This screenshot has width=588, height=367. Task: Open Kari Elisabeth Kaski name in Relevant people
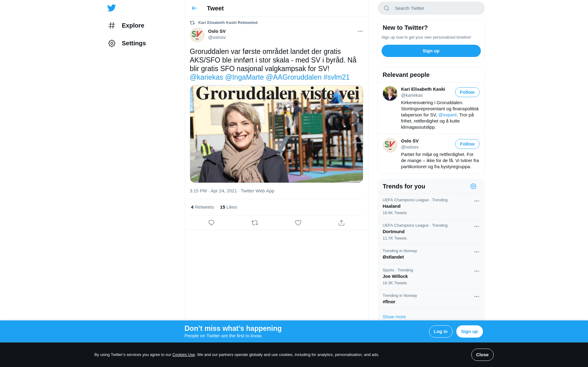(x=423, y=89)
